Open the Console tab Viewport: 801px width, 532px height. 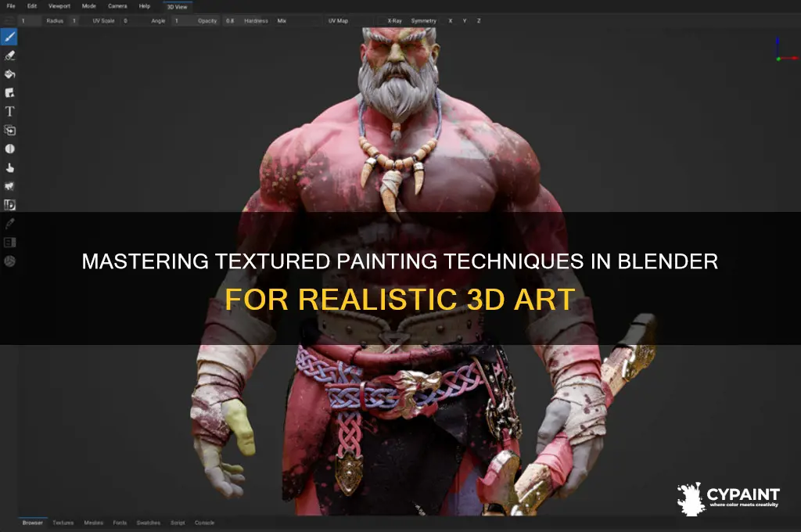click(205, 523)
